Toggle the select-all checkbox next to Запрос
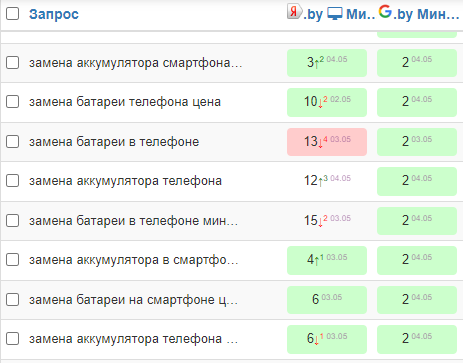This screenshot has height=363, width=463. [13, 14]
